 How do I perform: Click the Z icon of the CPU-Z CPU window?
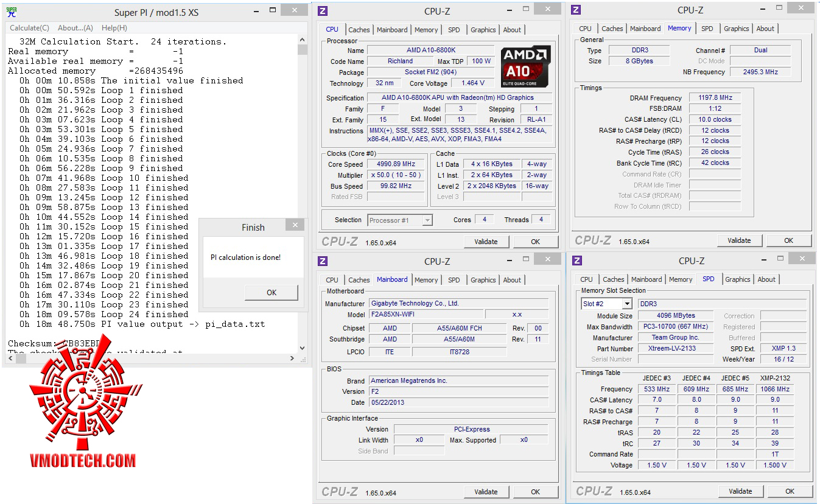pos(323,10)
